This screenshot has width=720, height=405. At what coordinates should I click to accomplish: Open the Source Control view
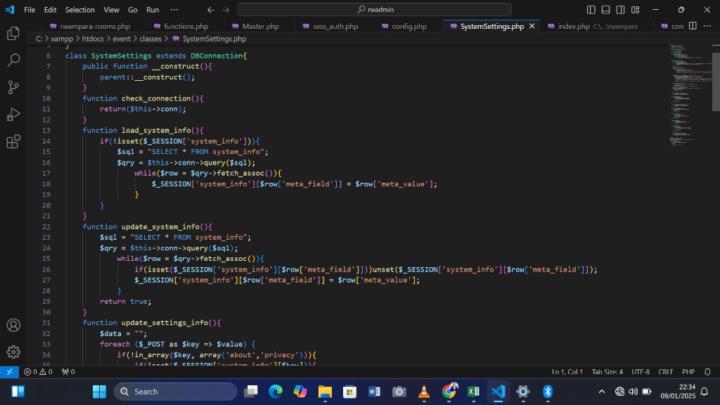(x=13, y=87)
